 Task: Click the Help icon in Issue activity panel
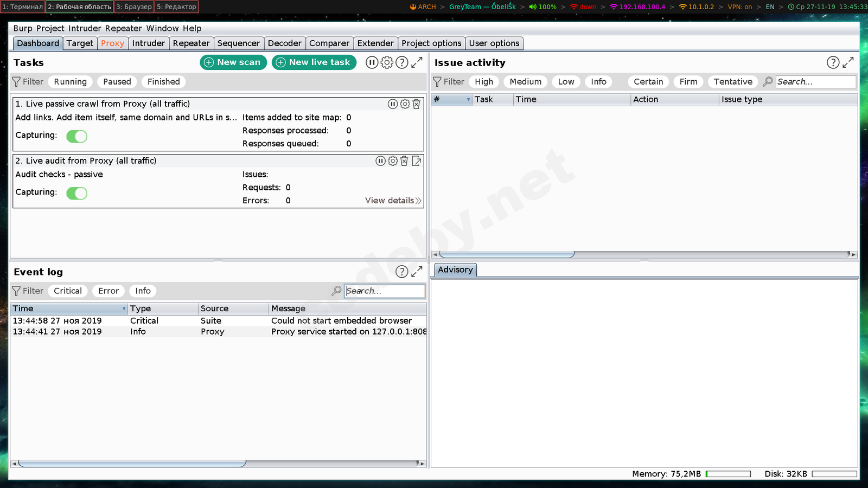pyautogui.click(x=833, y=62)
